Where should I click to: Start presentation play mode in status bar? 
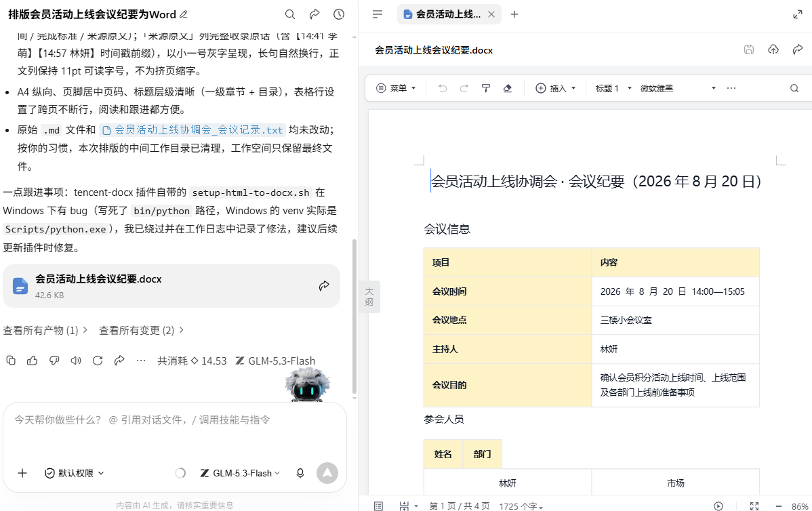718,506
